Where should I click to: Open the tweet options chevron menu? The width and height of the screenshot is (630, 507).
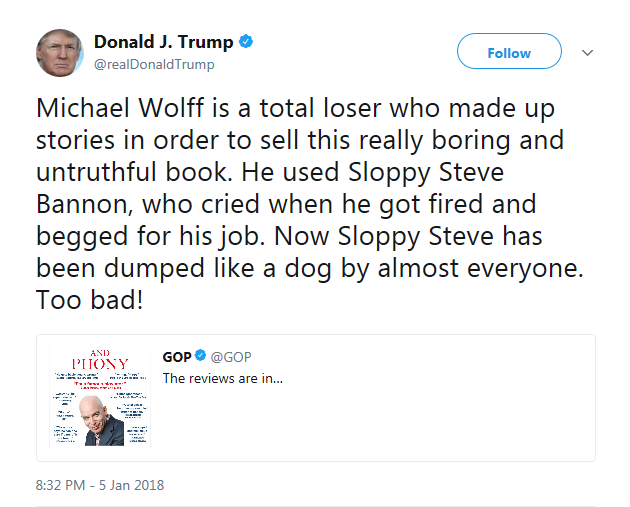click(587, 53)
